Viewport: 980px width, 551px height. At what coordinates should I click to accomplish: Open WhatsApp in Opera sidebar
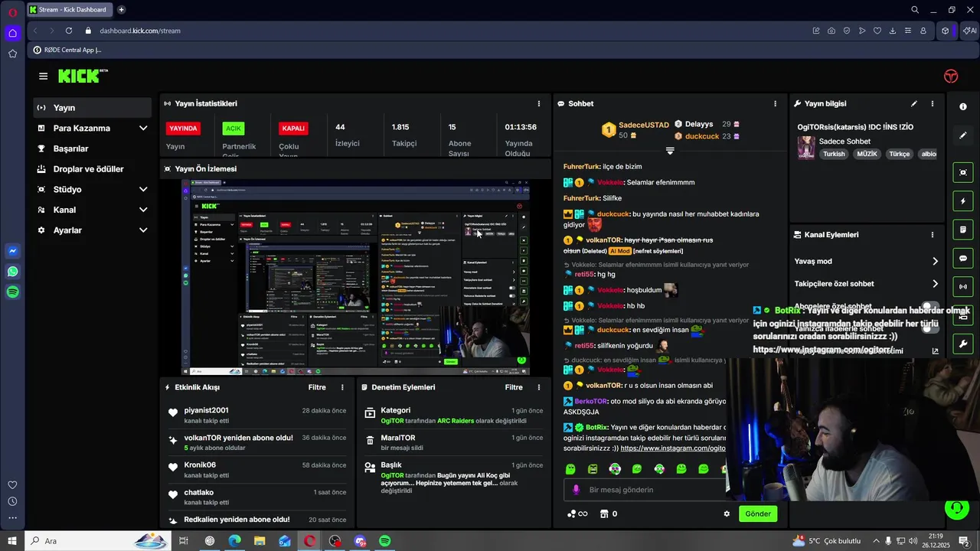pyautogui.click(x=12, y=272)
